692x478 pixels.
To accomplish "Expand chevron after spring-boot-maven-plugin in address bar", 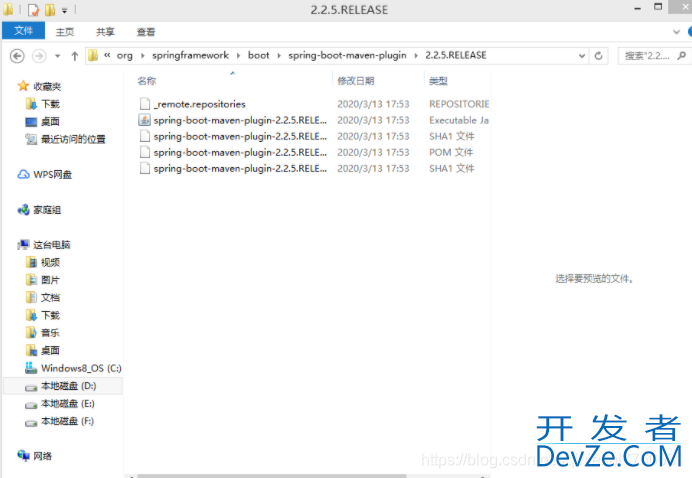I will 416,56.
